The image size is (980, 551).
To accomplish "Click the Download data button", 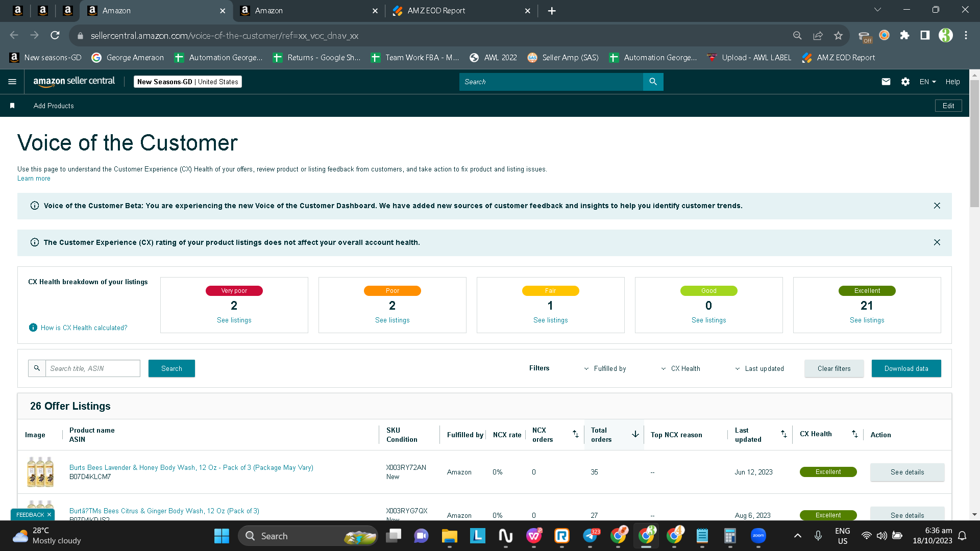I will point(906,368).
